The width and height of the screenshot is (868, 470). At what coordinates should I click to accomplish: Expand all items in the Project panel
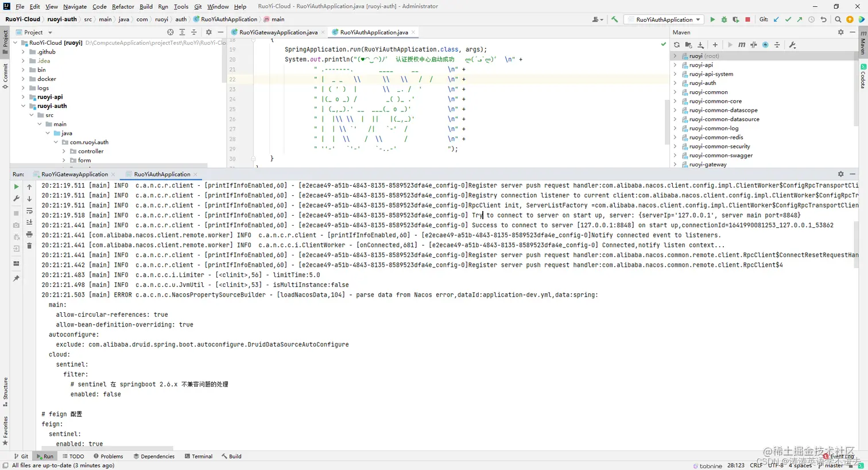182,32
